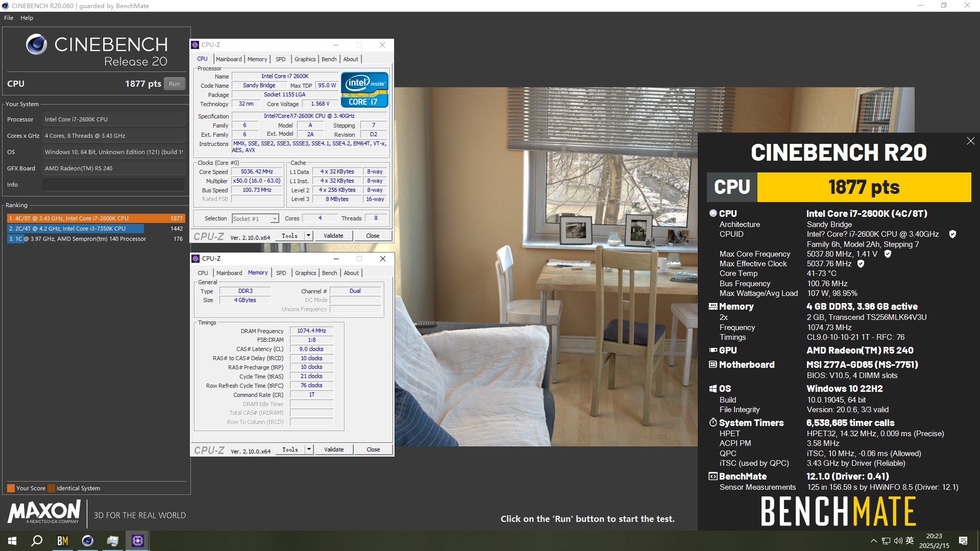
Task: Open the Windows Start menu
Action: pyautogui.click(x=12, y=541)
